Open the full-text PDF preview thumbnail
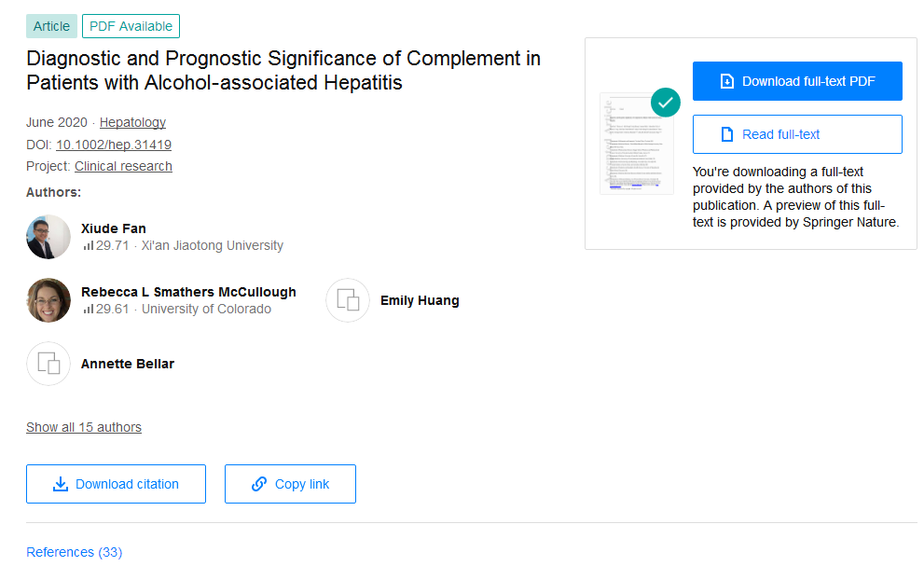 click(x=637, y=143)
